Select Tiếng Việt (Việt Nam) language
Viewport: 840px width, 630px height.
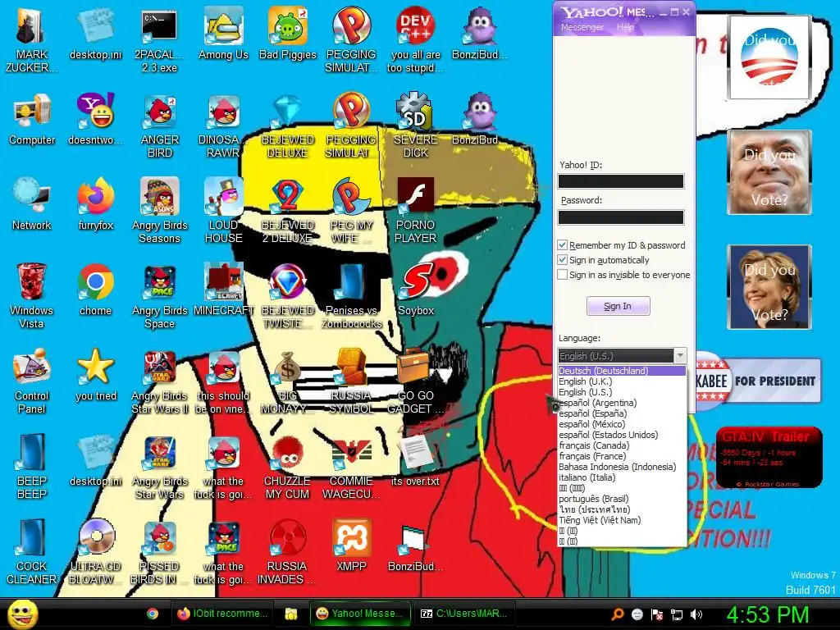622,520
